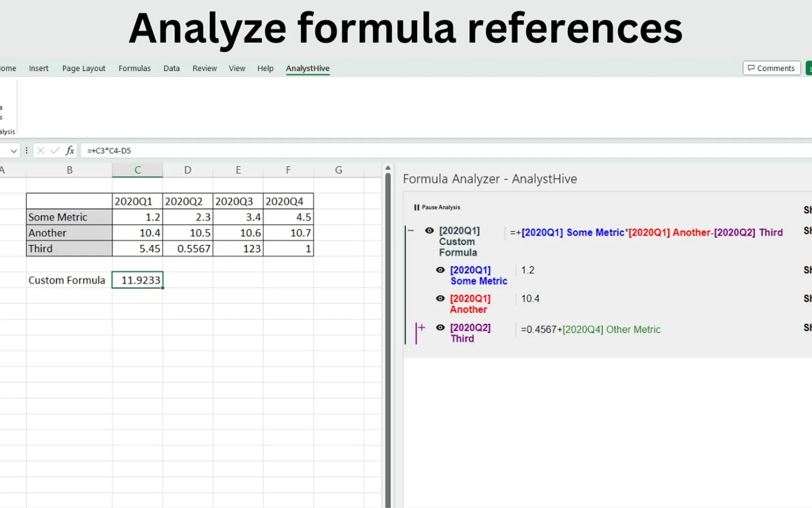This screenshot has height=508, width=812.
Task: Click the cancel X icon in formula bar
Action: pyautogui.click(x=41, y=150)
